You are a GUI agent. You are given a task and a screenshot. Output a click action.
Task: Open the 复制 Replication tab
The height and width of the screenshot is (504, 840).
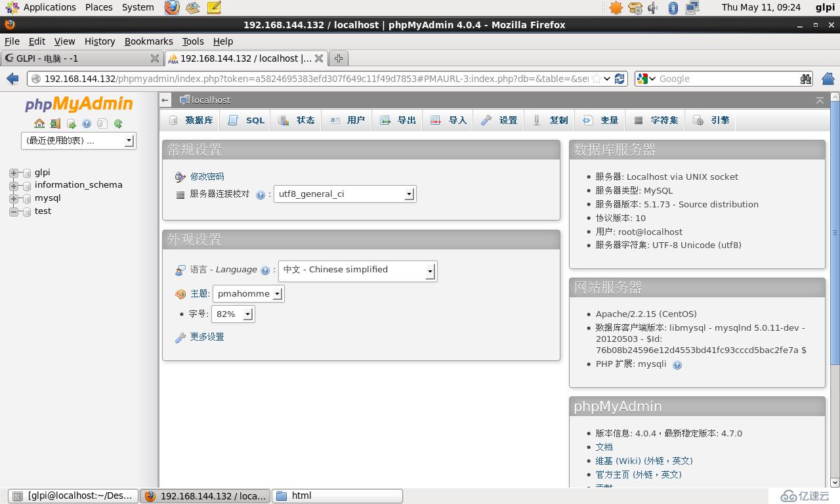point(549,120)
